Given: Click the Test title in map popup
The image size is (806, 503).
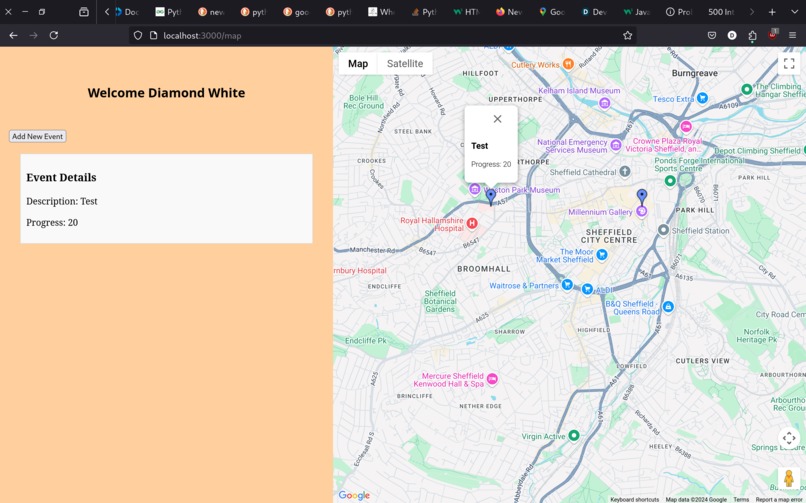Looking at the screenshot, I should click(479, 146).
